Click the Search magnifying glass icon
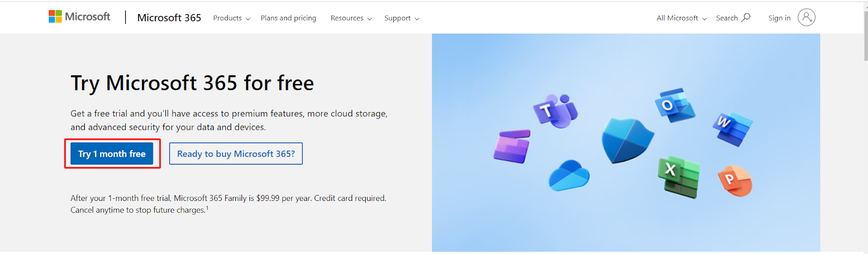The width and height of the screenshot is (868, 254). point(746,17)
